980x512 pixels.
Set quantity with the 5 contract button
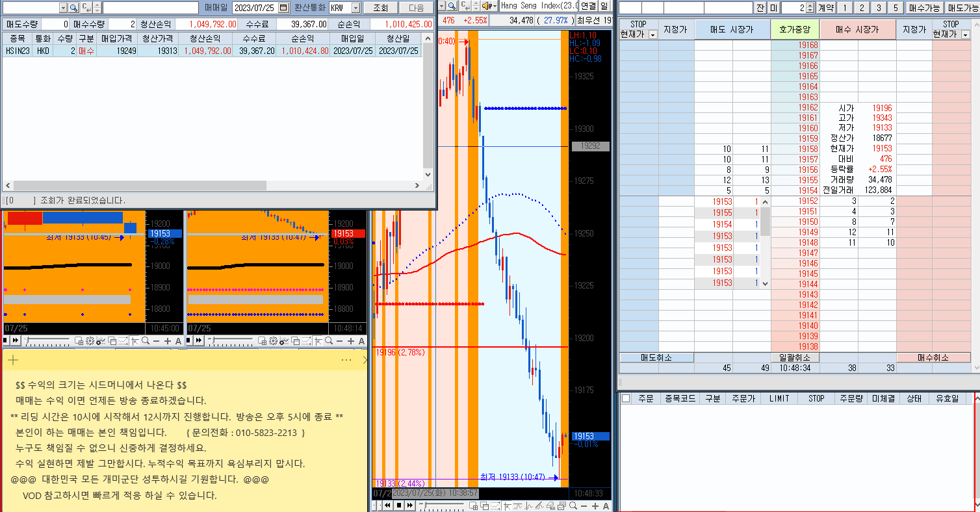coord(896,8)
